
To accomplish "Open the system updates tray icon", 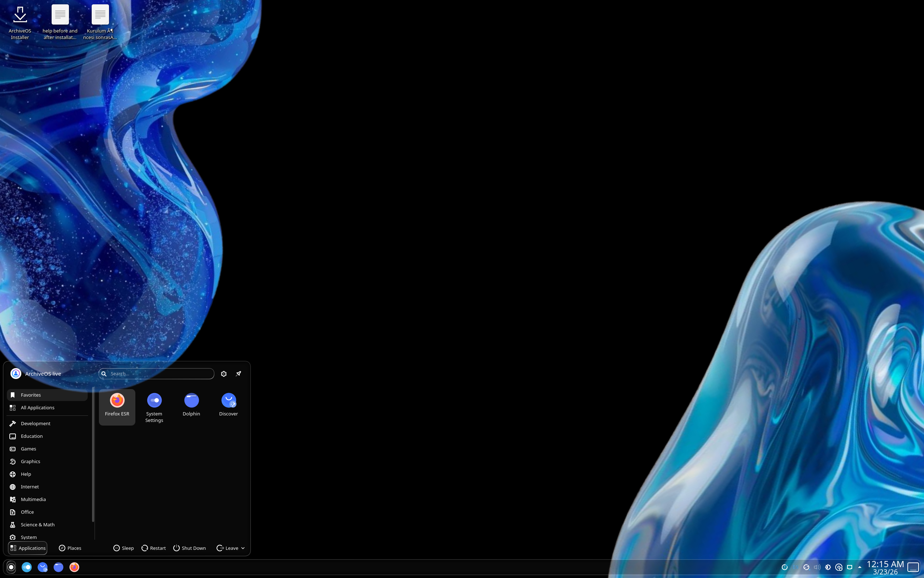I will (x=806, y=567).
